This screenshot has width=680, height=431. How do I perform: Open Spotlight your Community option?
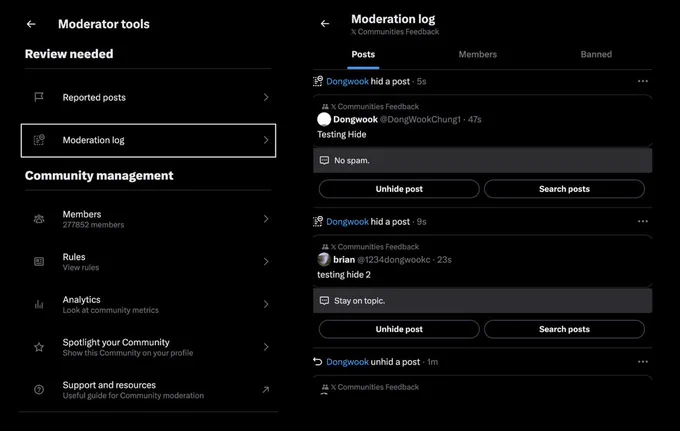pos(148,347)
